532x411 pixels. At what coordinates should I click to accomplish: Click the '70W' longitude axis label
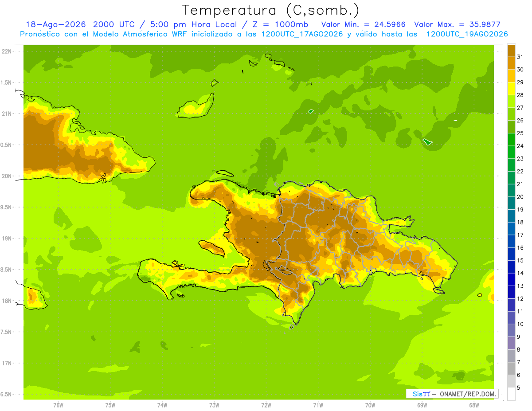370,405
